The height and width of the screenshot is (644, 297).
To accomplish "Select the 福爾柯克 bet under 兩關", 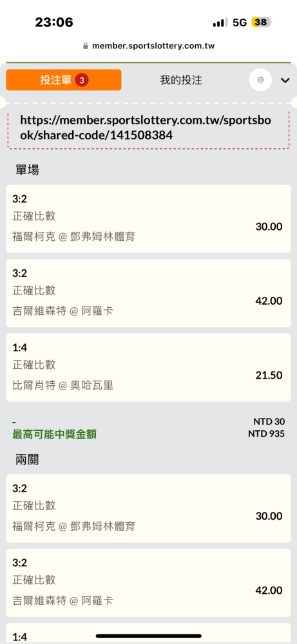I will coord(148,509).
